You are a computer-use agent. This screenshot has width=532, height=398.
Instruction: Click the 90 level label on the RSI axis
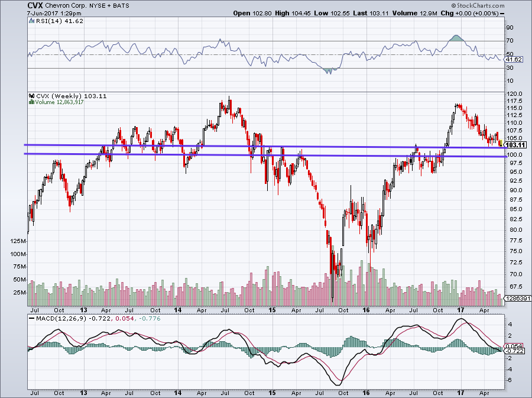510,27
